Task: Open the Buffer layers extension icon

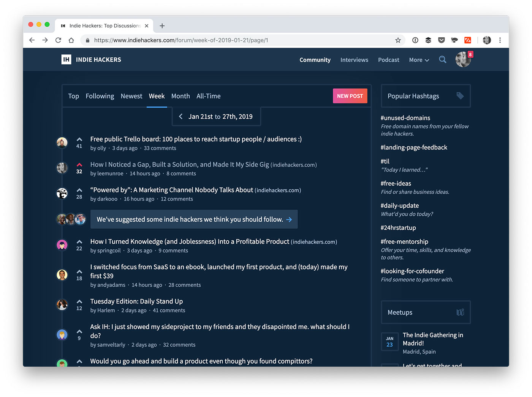Action: (x=428, y=40)
